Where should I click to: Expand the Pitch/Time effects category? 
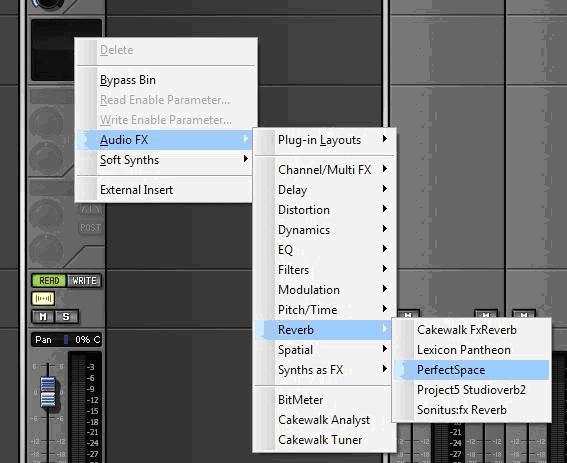tap(324, 310)
